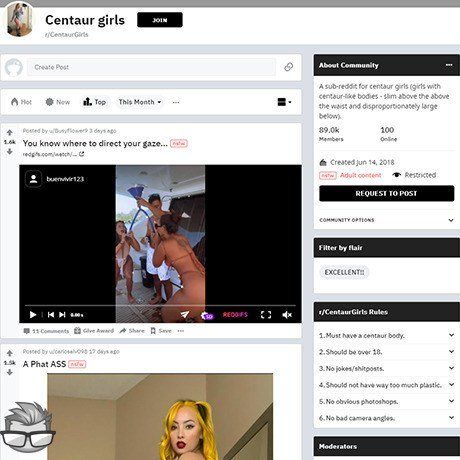Filter by EXCELLENT!! flair
The image size is (460, 460).
click(344, 272)
